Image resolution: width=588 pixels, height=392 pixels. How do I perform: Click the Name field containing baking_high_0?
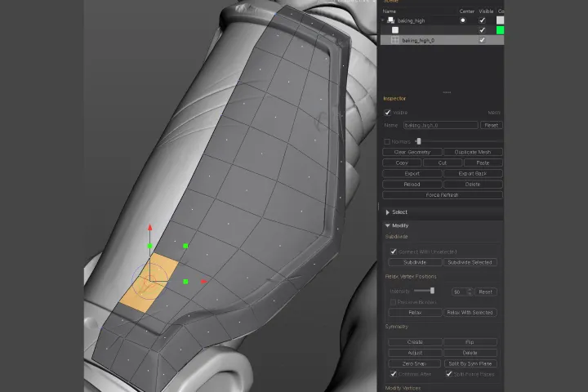[441, 125]
